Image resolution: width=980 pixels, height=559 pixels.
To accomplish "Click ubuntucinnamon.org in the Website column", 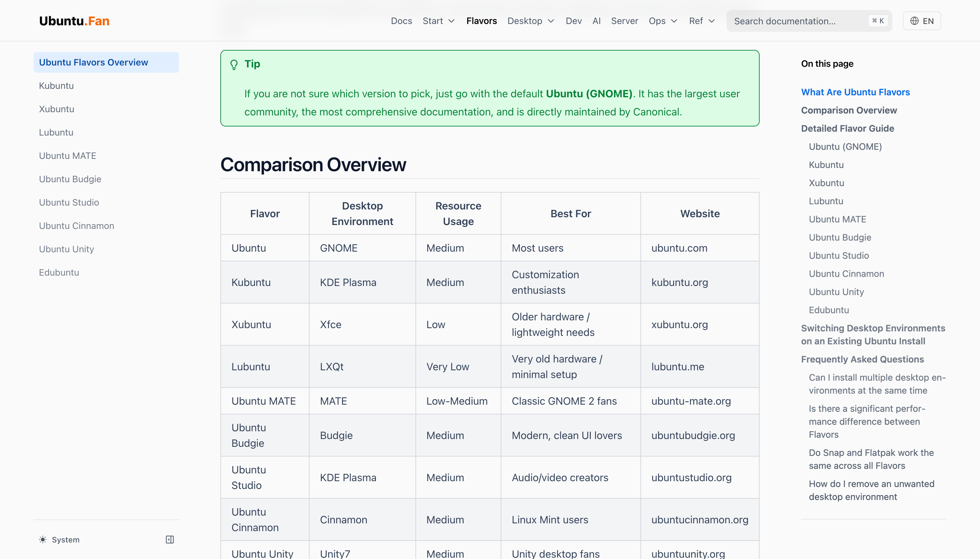I will click(x=700, y=520).
